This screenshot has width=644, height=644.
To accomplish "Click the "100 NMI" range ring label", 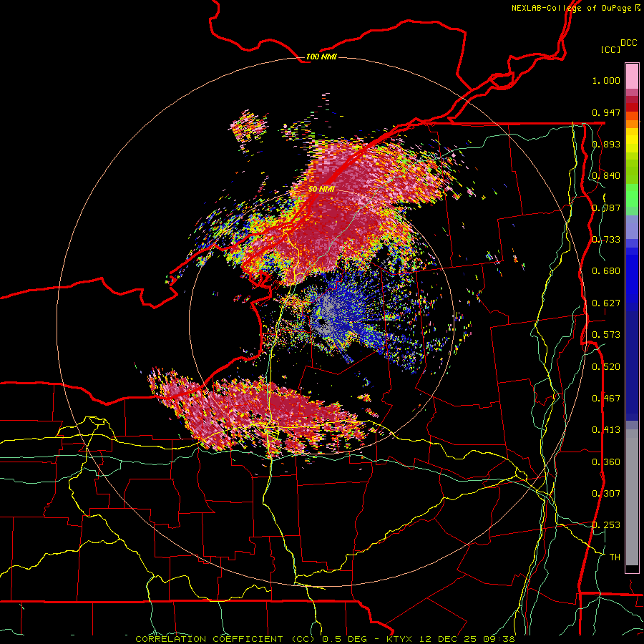I will [x=321, y=57].
